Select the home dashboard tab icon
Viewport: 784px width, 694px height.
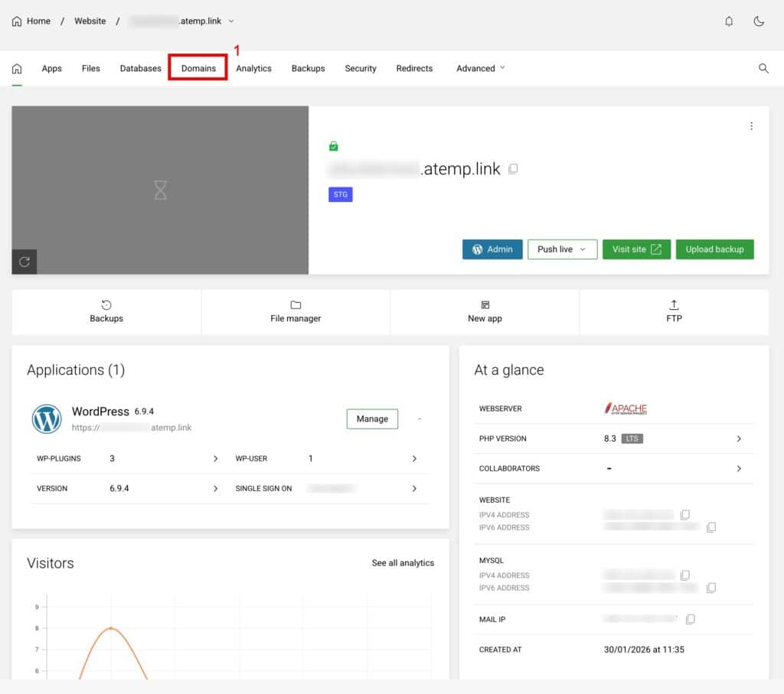[17, 68]
